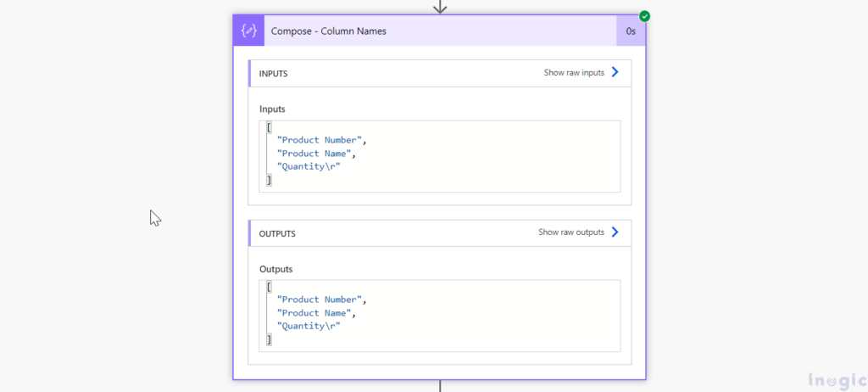Open Show raw outputs link
The height and width of the screenshot is (392, 868).
[x=571, y=232]
